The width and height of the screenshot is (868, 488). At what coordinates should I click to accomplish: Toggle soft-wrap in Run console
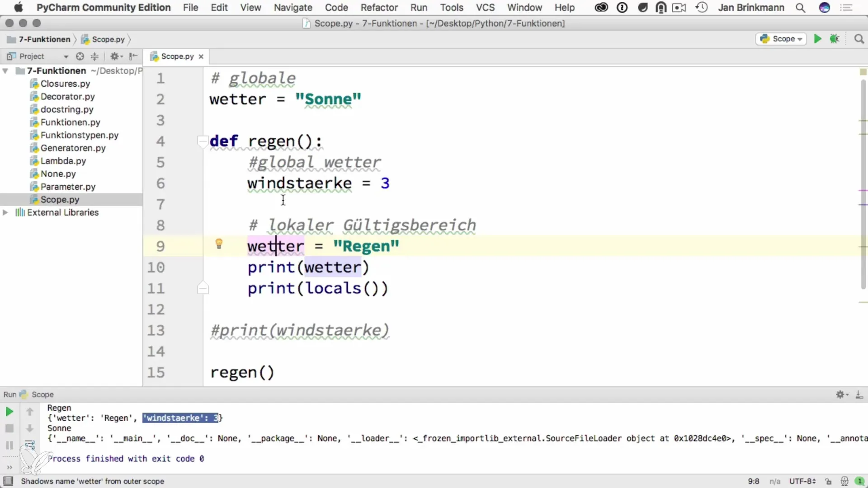30,446
